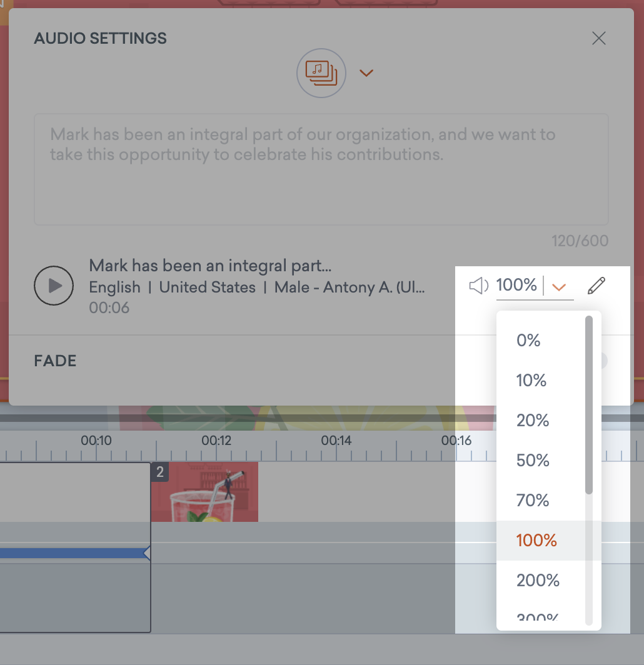
Task: Expand the chevron beside the music track icon
Action: pos(366,72)
